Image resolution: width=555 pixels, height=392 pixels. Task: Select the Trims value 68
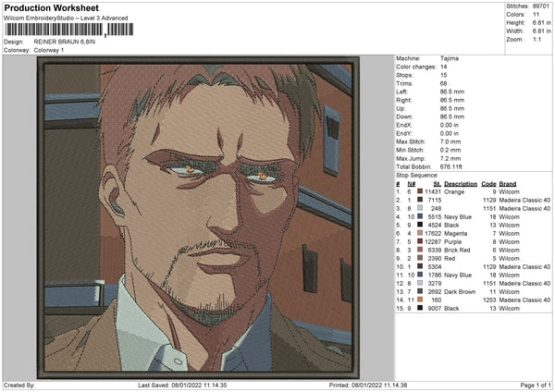(x=443, y=83)
